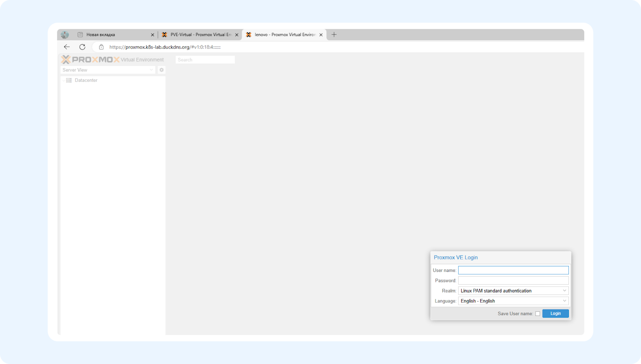Click the browser address bar URL
The height and width of the screenshot is (364, 641).
pyautogui.click(x=165, y=47)
